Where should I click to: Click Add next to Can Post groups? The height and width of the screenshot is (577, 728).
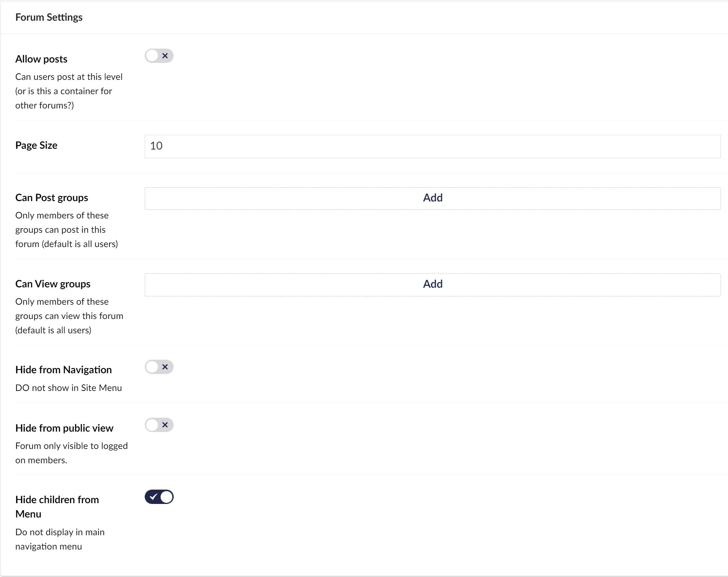[x=432, y=197]
